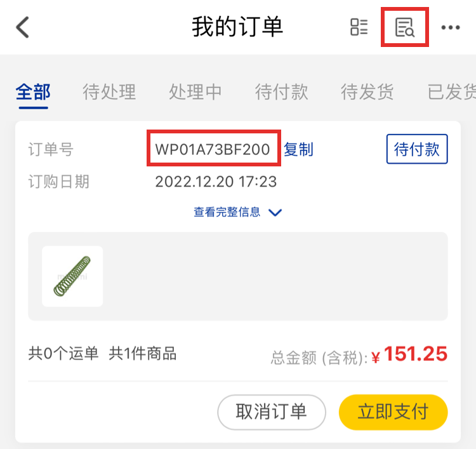This screenshot has height=449, width=476.
Task: Switch to the 待处理 tab
Action: click(109, 91)
